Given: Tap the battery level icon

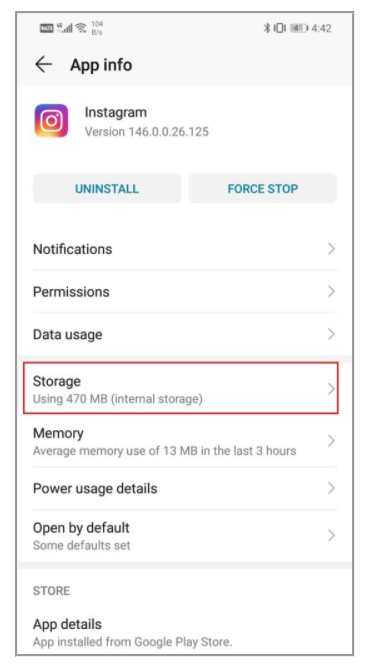Looking at the screenshot, I should pos(299,28).
